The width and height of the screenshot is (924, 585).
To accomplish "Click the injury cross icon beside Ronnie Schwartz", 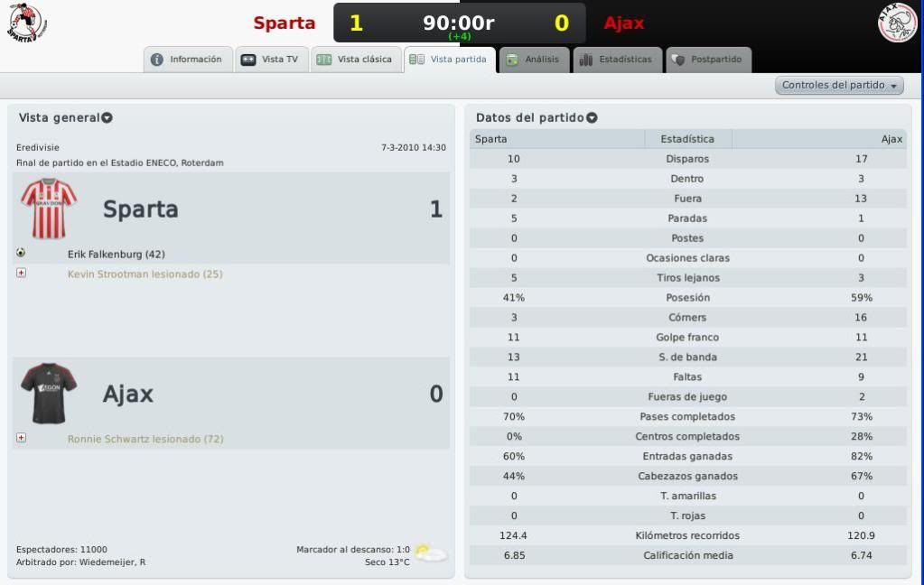I will point(21,438).
